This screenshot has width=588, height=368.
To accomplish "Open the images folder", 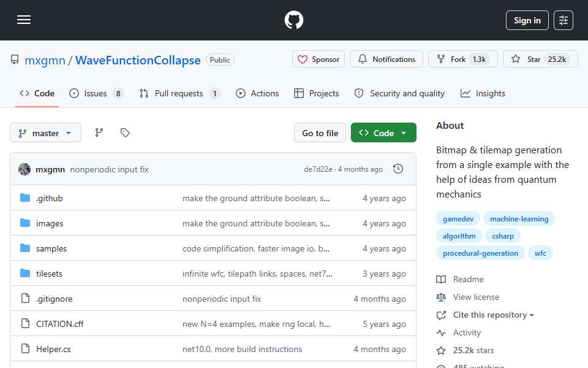I will 50,223.
